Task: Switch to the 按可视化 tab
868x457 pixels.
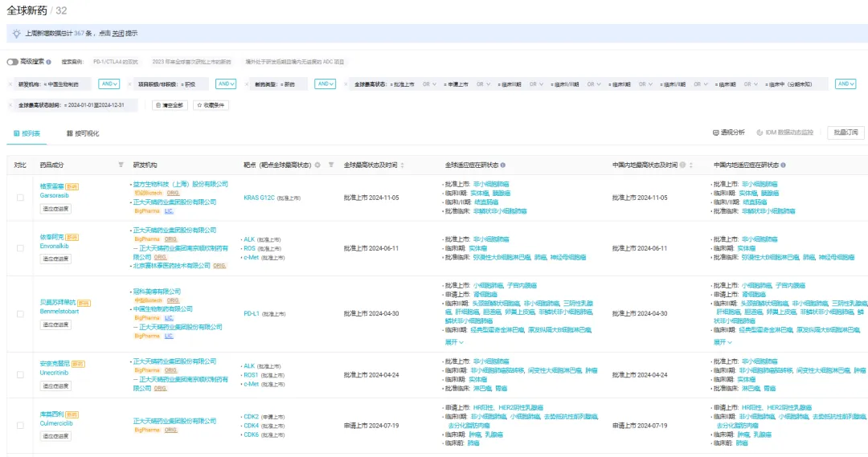Action: click(83, 133)
